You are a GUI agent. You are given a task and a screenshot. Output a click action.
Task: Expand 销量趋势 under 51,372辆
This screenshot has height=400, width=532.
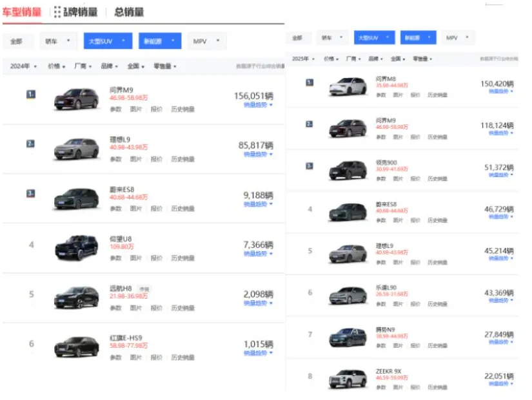pos(501,175)
